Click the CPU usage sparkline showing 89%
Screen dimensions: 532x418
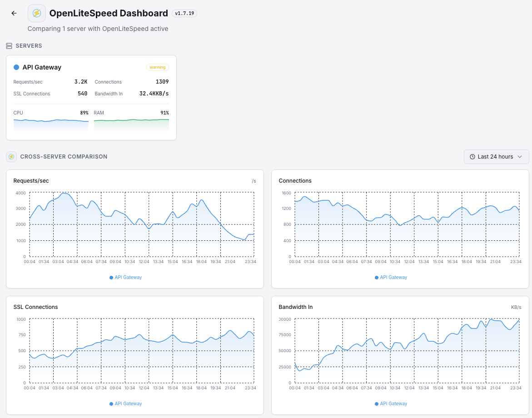tap(51, 122)
